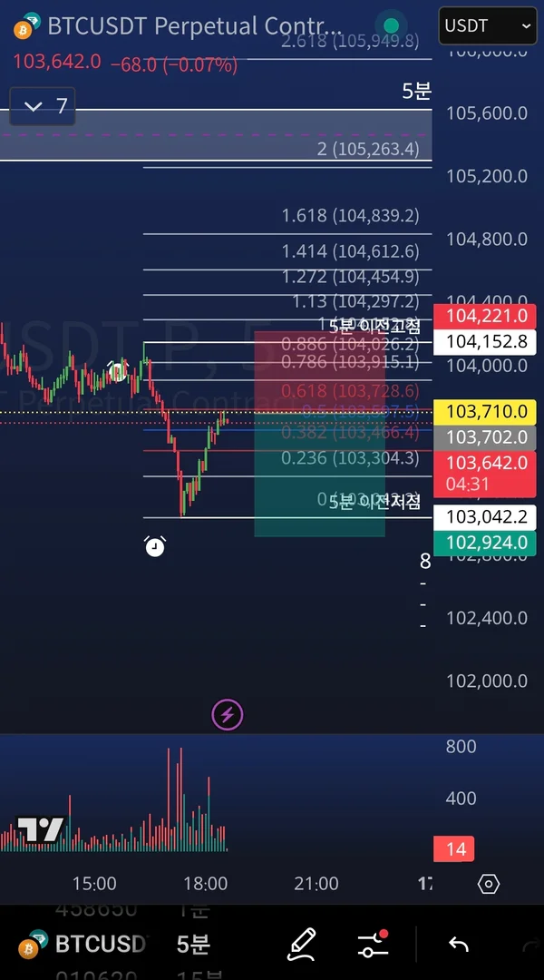
Task: Tap the 103,710.0 yellow price label
Action: pyautogui.click(x=485, y=412)
